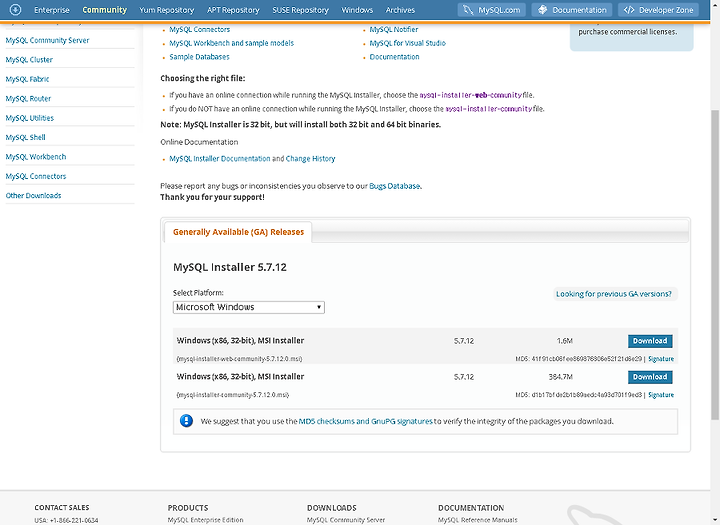Open MySQL Workbench sidebar link
Screen dimensions: 720x525
coord(36,157)
